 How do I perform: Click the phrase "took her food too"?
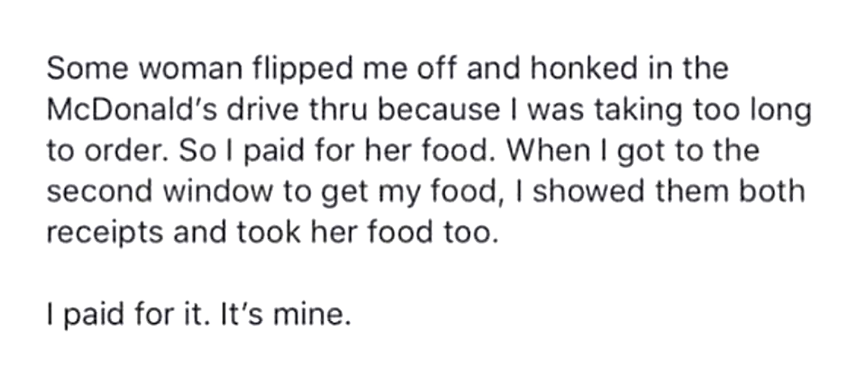point(368,232)
